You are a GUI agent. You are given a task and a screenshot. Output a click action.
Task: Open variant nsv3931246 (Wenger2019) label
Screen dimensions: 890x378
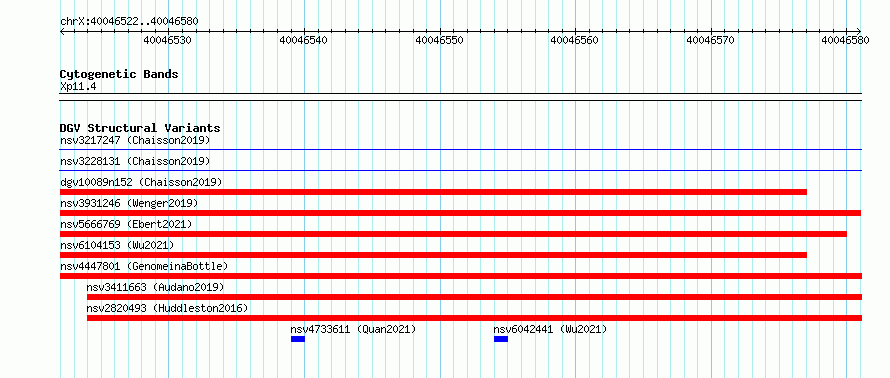point(129,203)
